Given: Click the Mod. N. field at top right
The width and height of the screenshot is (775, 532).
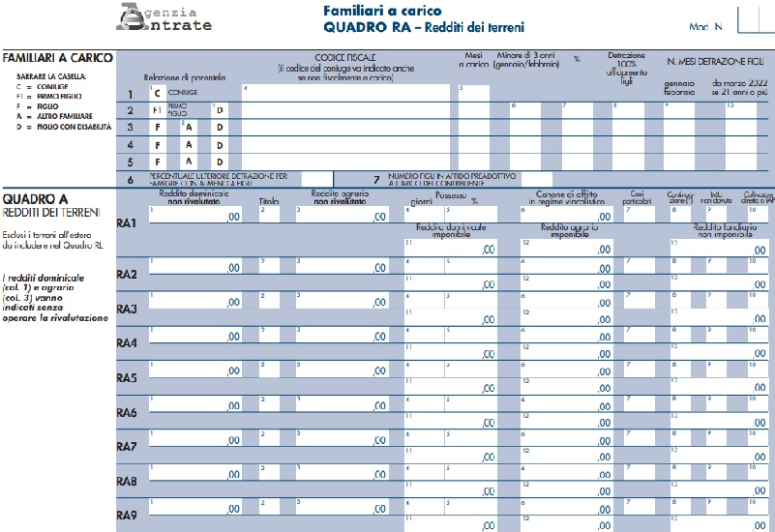Looking at the screenshot, I should pos(754,20).
